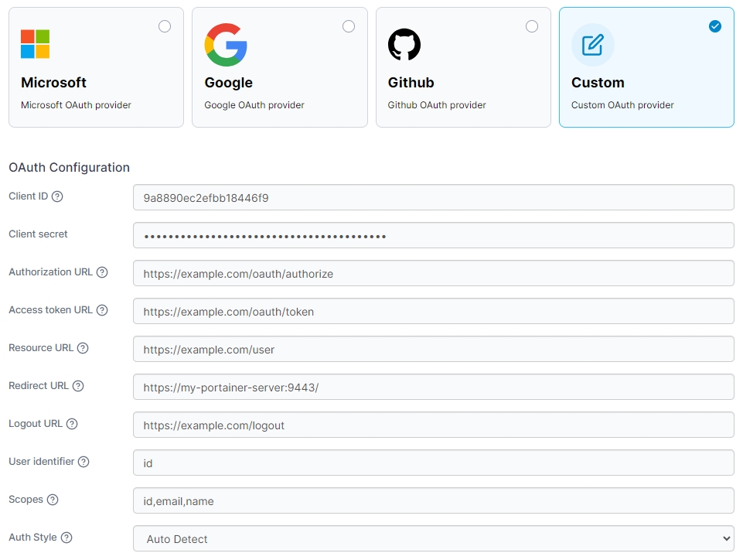Click the Authorization URL help icon
Screen dimensions: 743x560
(x=102, y=272)
